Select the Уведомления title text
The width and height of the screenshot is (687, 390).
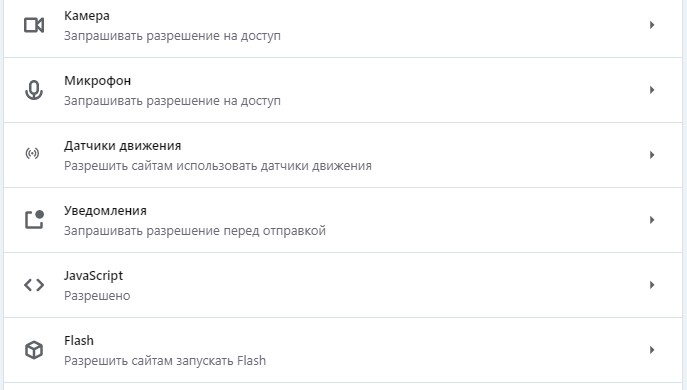(x=105, y=211)
